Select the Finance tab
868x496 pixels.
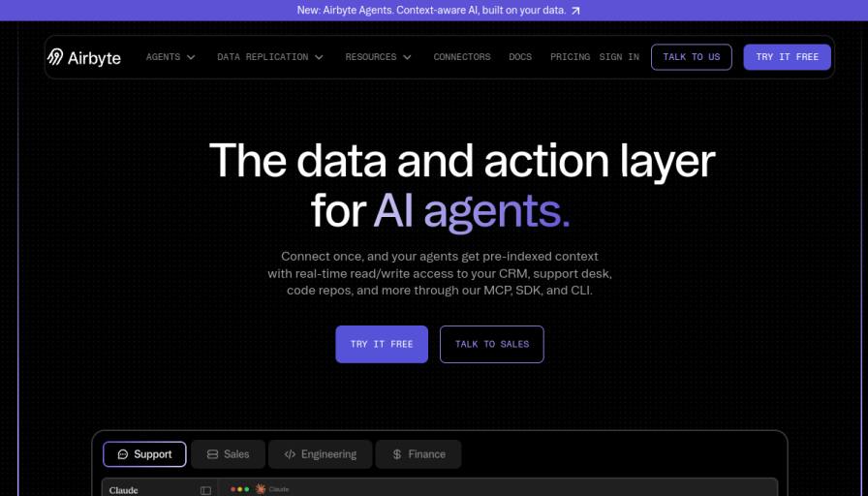pyautogui.click(x=418, y=454)
